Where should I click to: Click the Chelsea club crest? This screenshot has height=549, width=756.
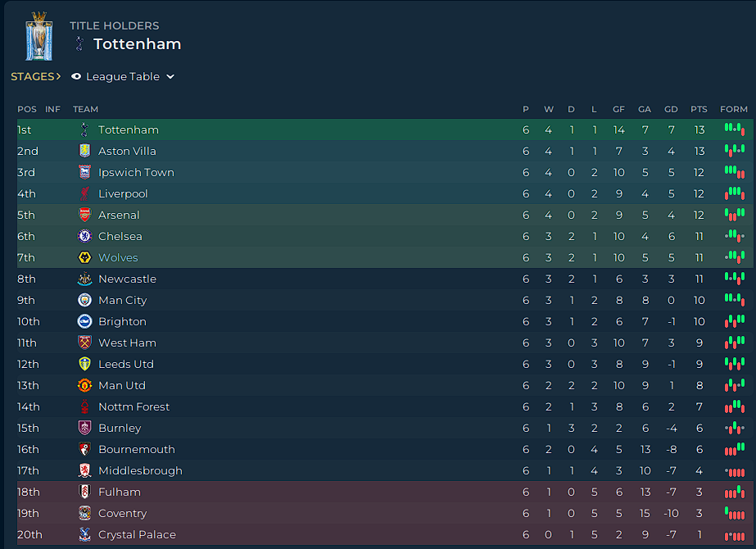[x=85, y=236]
